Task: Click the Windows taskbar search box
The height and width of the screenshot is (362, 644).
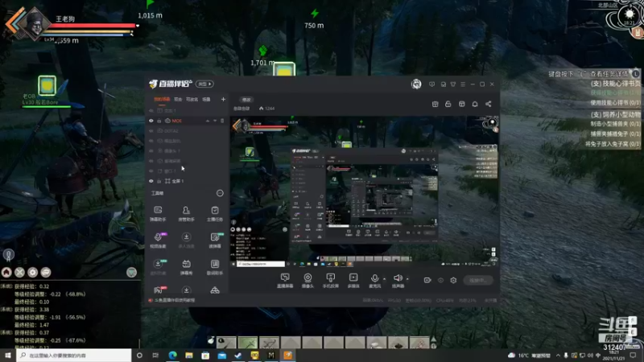Action: (74, 355)
